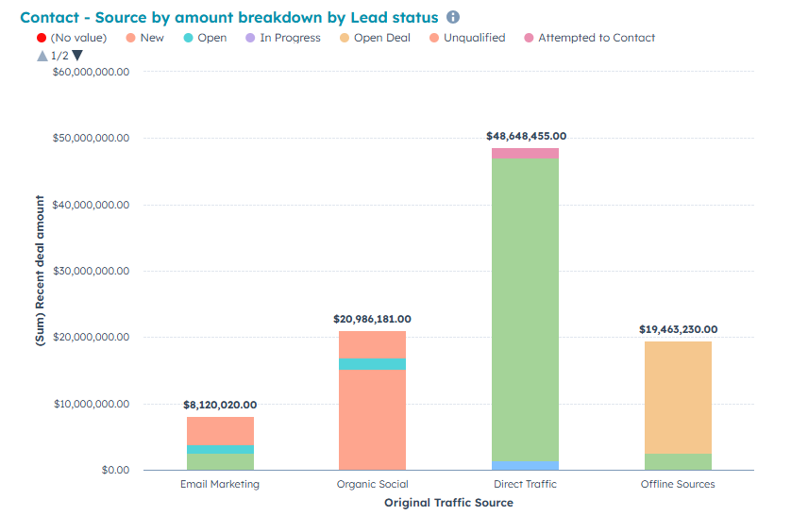Viewport: 808px width, 532px height.
Task: Click the tan Offline Sources bar segment
Action: (x=677, y=396)
